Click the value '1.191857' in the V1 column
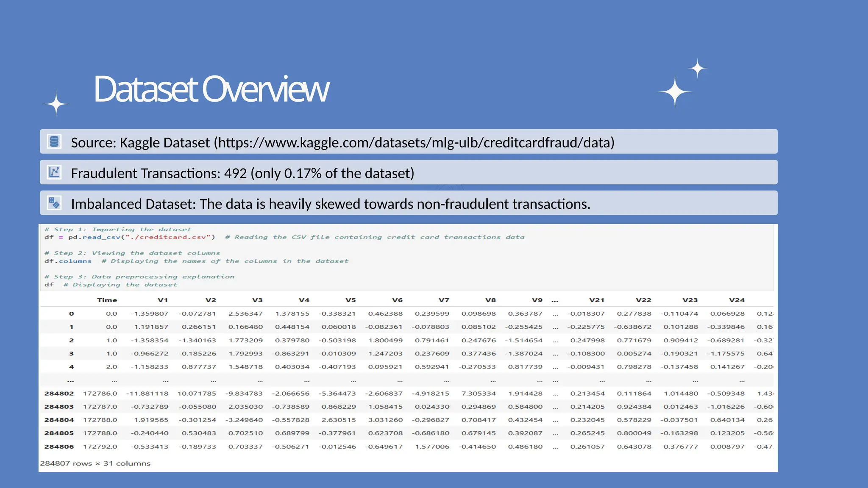The height and width of the screenshot is (488, 868). point(151,327)
